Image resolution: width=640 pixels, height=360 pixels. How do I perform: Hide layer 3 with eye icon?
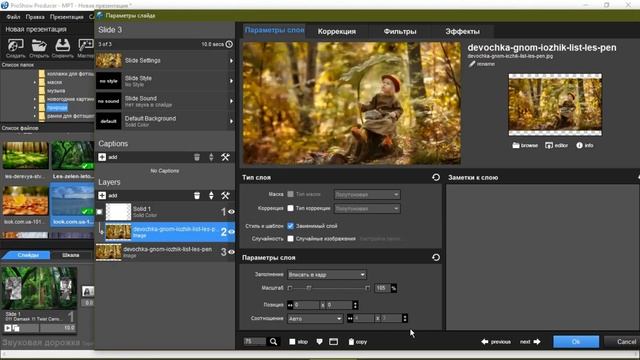[x=231, y=252]
